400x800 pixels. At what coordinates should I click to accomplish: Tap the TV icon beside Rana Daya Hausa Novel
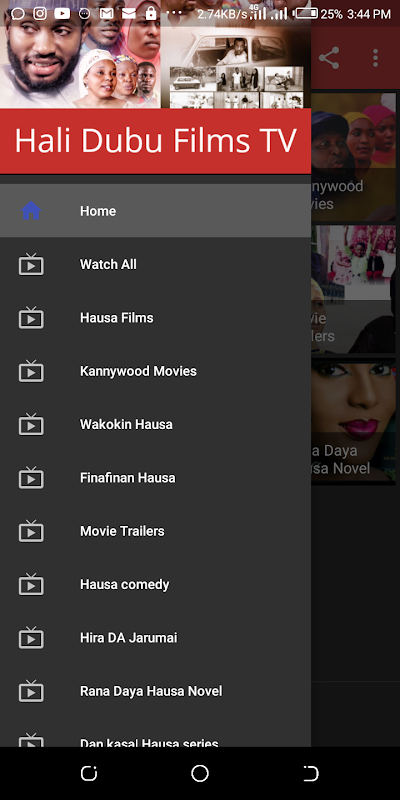31,691
